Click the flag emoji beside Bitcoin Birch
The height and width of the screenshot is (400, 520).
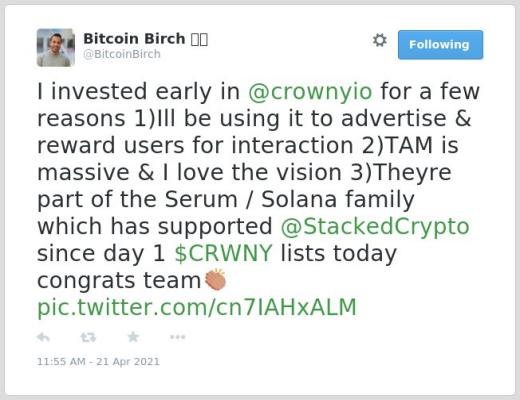199,39
